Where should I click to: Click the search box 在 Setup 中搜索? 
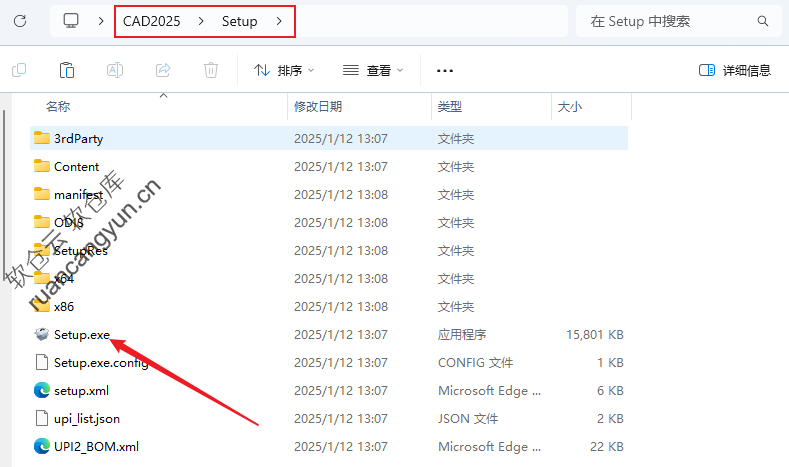(x=677, y=21)
